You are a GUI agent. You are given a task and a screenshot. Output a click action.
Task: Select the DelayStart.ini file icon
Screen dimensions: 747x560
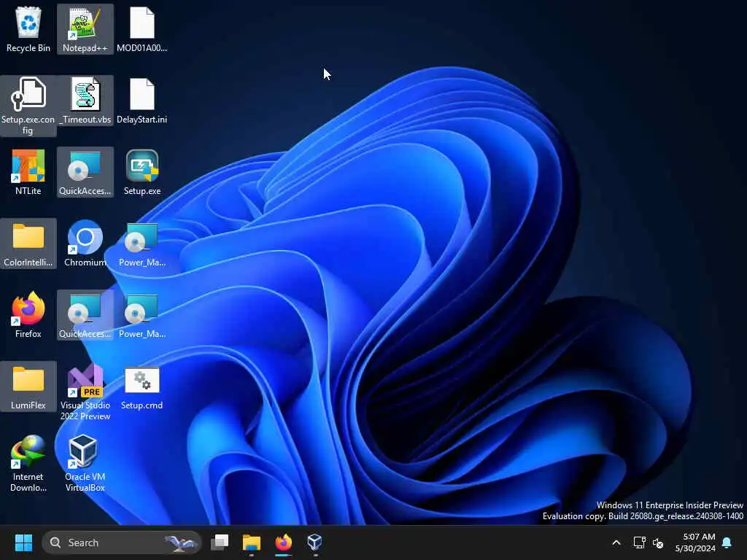click(142, 101)
